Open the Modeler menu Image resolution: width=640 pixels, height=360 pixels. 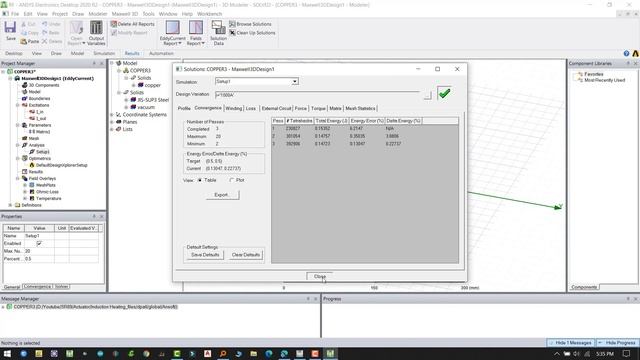[98, 14]
